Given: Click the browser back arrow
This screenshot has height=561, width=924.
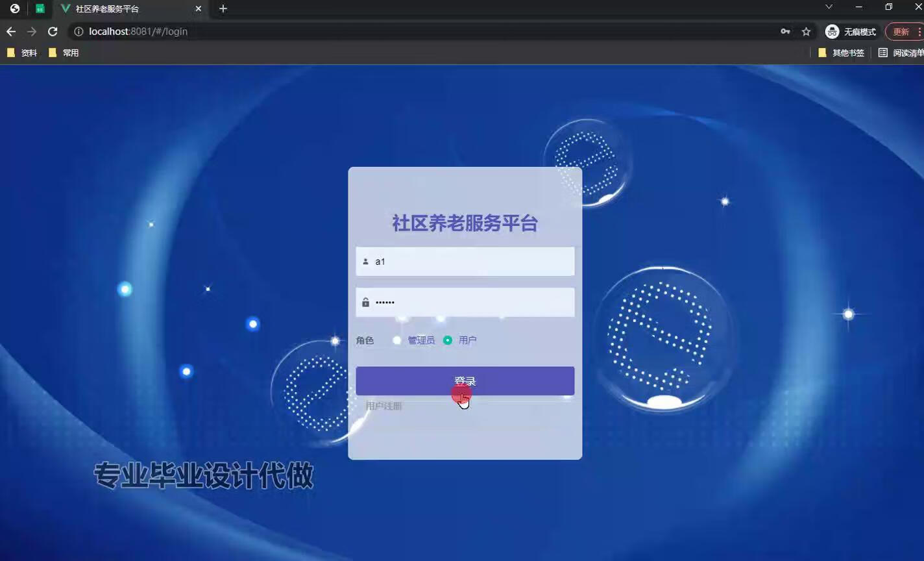Looking at the screenshot, I should [x=11, y=31].
